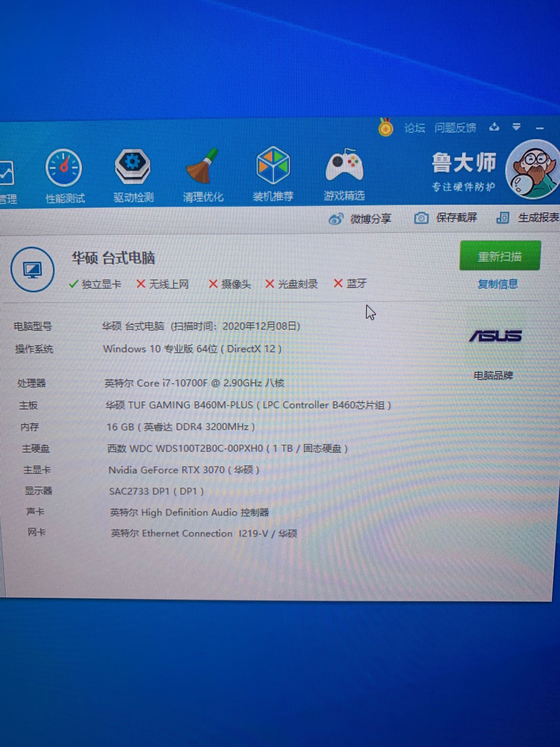This screenshot has height=747, width=560.
Task: Click the green 重新扫描 rescan button
Action: pyautogui.click(x=500, y=256)
